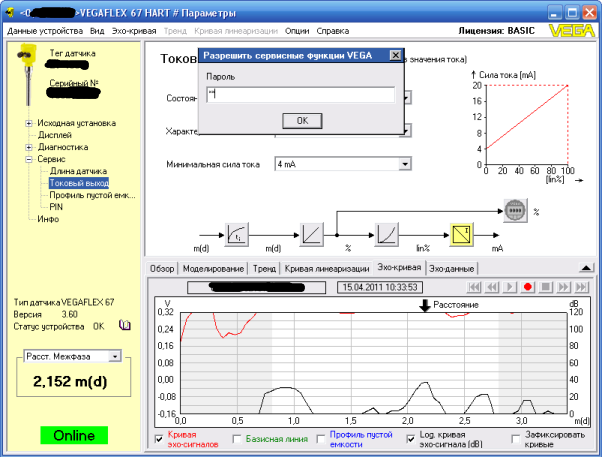
Task: Select Профиль пустой емк... tree item
Action: coord(92,195)
